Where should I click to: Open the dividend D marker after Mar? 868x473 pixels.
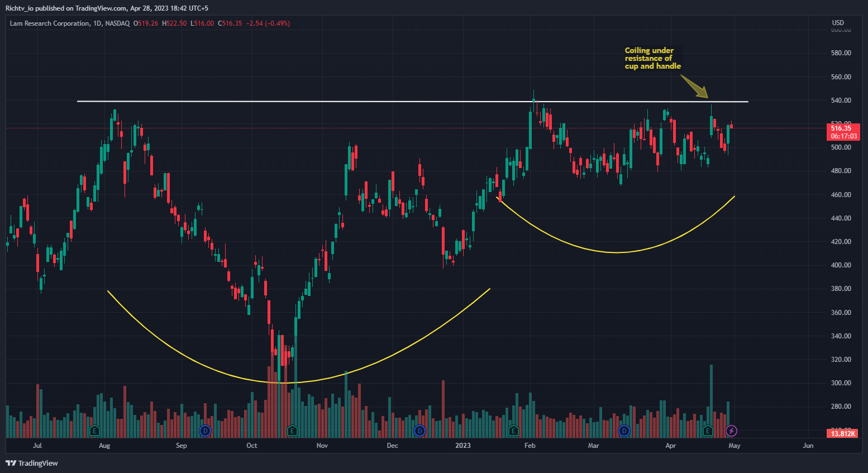pos(624,431)
